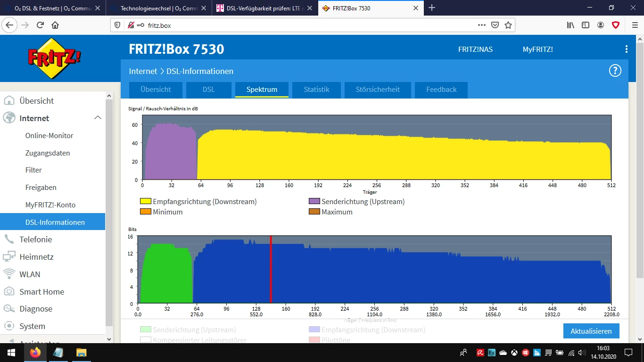Screen dimensions: 644x362
Task: Click the Xbox tray icon
Action: 514,353
